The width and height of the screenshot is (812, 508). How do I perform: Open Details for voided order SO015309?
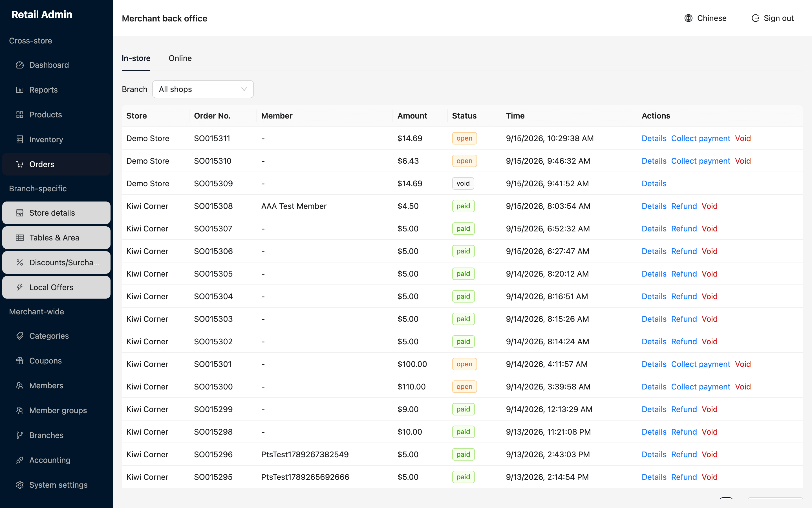[654, 183]
